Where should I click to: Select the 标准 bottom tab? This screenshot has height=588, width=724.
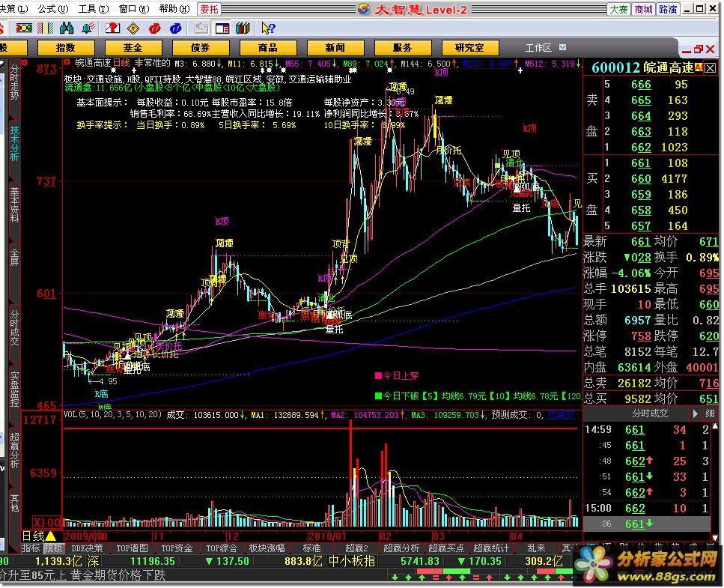tap(311, 548)
